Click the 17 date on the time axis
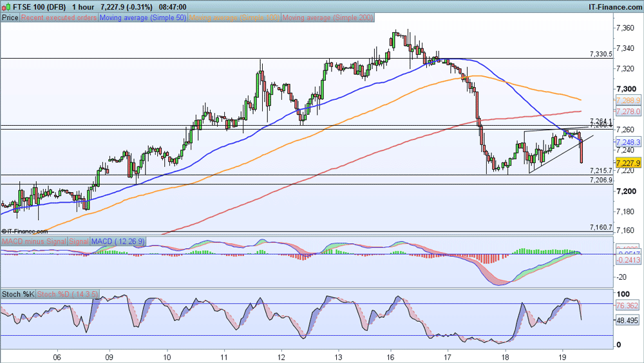Viewport: 644px width, 363px height. click(448, 357)
